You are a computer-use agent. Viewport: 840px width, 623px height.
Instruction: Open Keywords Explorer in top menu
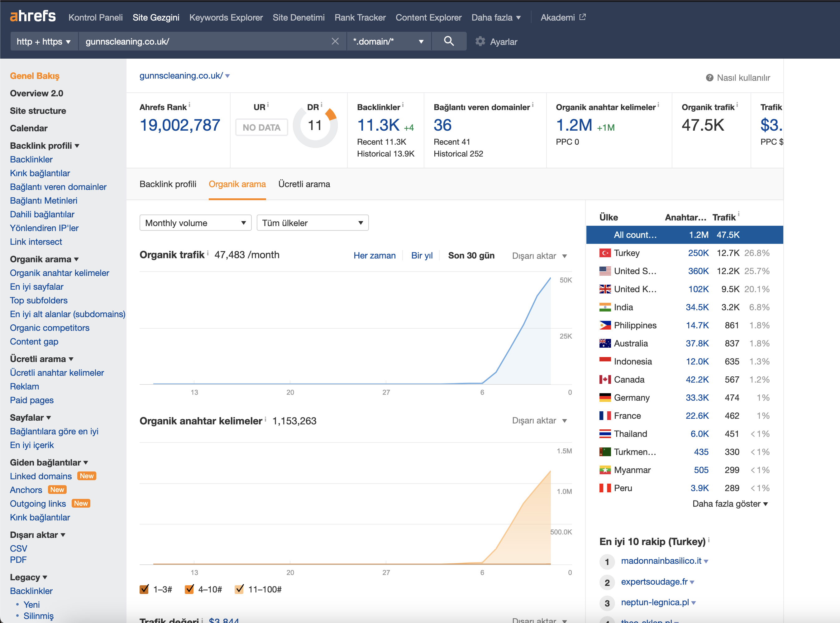[226, 17]
